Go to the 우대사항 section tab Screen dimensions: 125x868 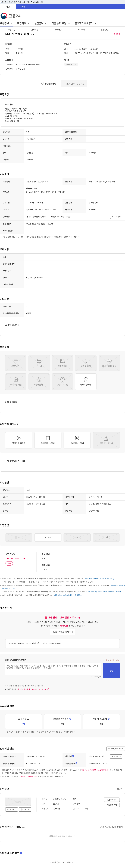(58, 30)
